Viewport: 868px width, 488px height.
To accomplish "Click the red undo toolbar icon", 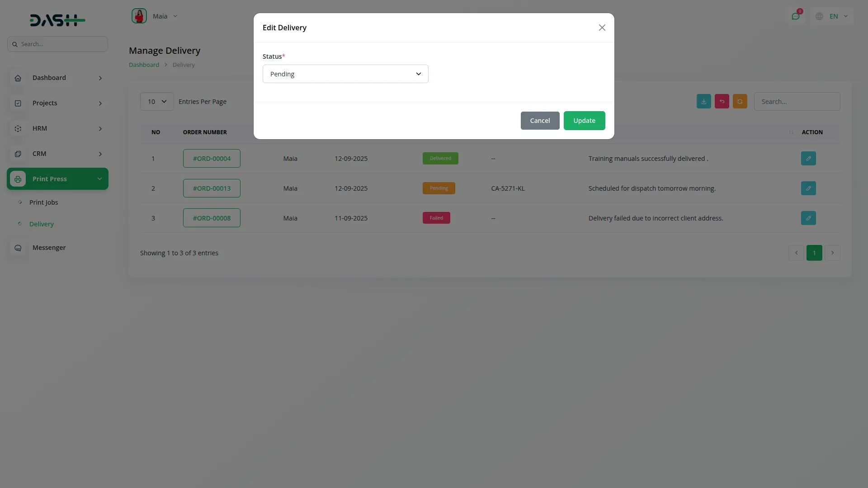I will click(722, 102).
